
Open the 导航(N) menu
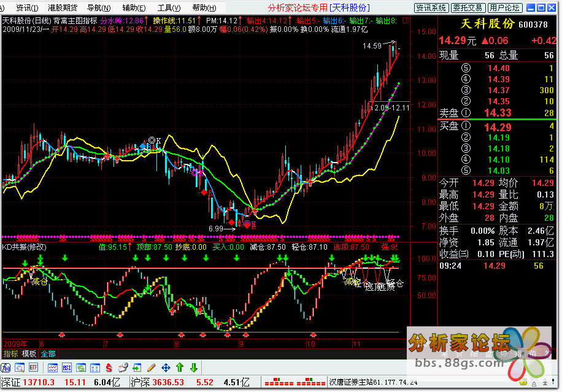99,8
